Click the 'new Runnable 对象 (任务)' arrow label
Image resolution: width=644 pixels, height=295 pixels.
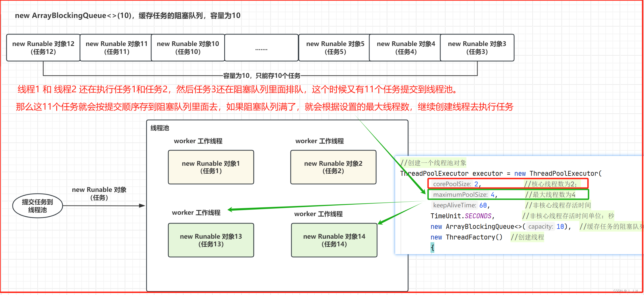(x=99, y=193)
